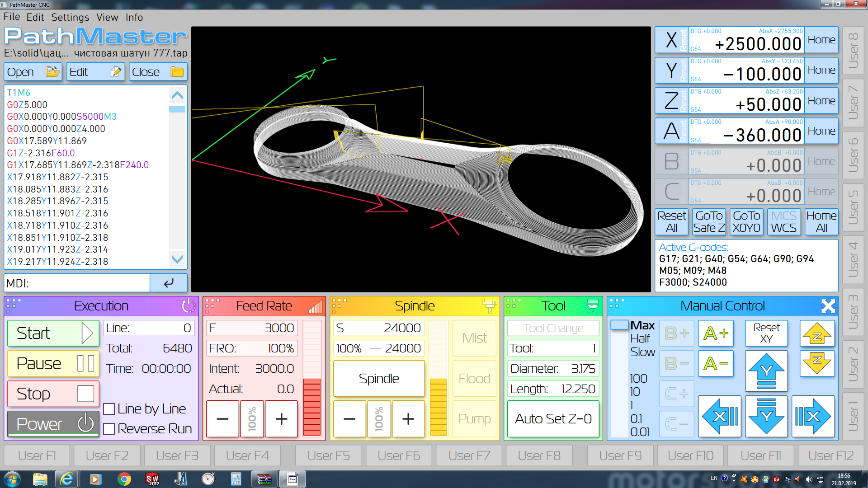Image resolution: width=868 pixels, height=488 pixels.
Task: Increase feed rate override with plus
Action: coord(281,419)
